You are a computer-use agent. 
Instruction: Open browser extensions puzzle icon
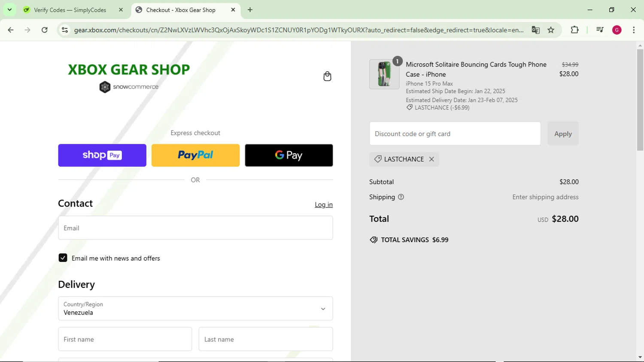pyautogui.click(x=574, y=30)
